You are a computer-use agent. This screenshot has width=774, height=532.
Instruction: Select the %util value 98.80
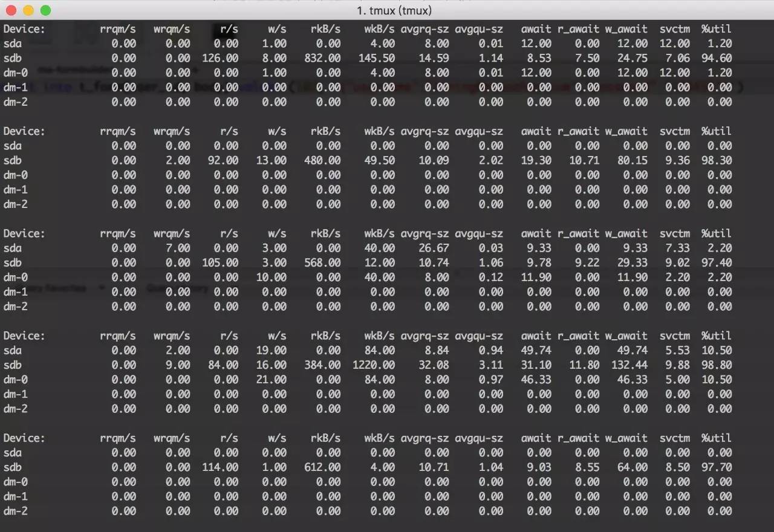(717, 365)
